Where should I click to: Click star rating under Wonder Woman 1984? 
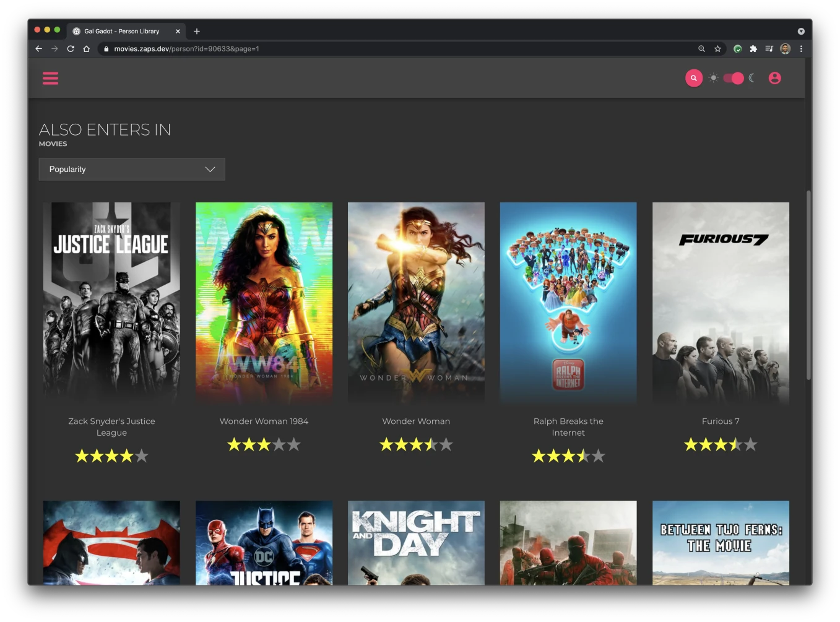[x=264, y=444]
